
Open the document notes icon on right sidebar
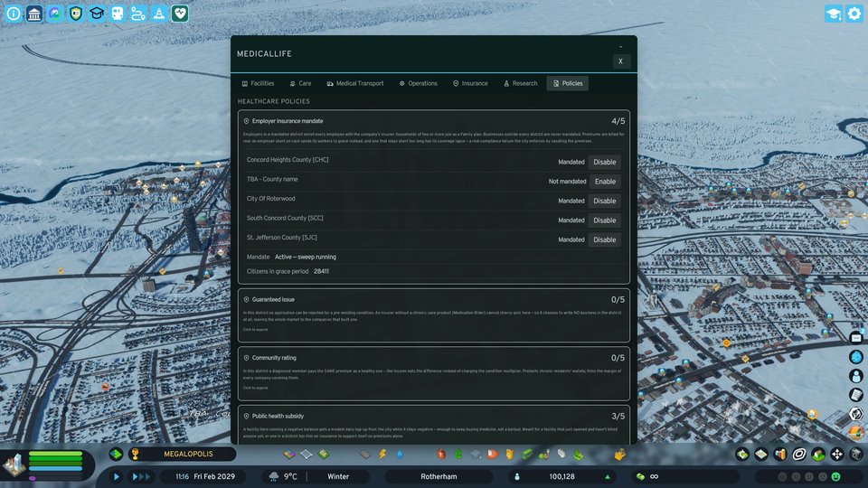(x=856, y=395)
